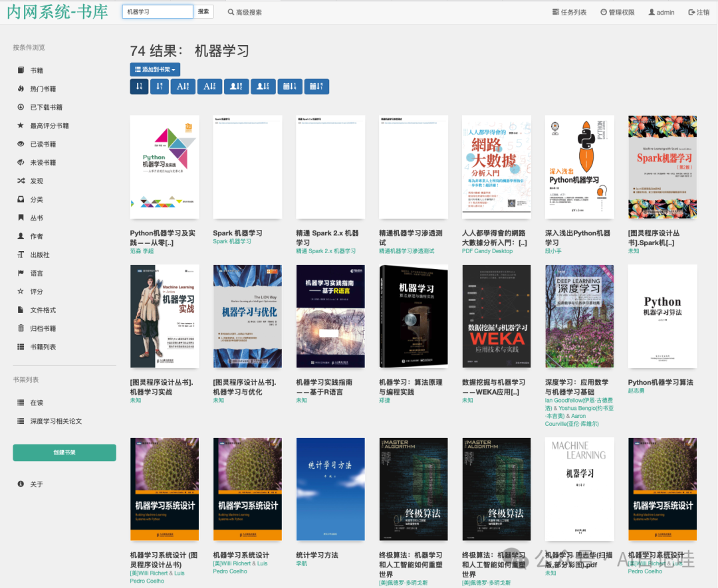Open the 机器学习实战 book cover
Viewport: 718px width, 588px height.
[164, 316]
